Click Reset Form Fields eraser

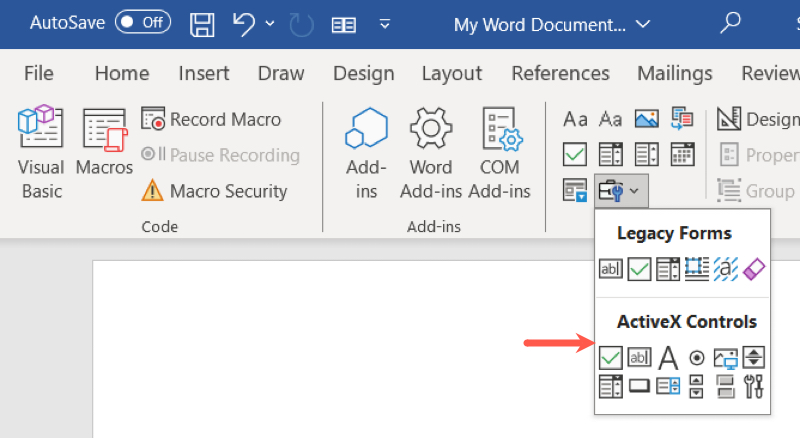(x=754, y=269)
